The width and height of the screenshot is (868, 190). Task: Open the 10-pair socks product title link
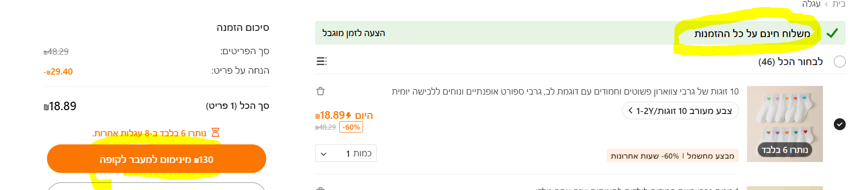[565, 92]
